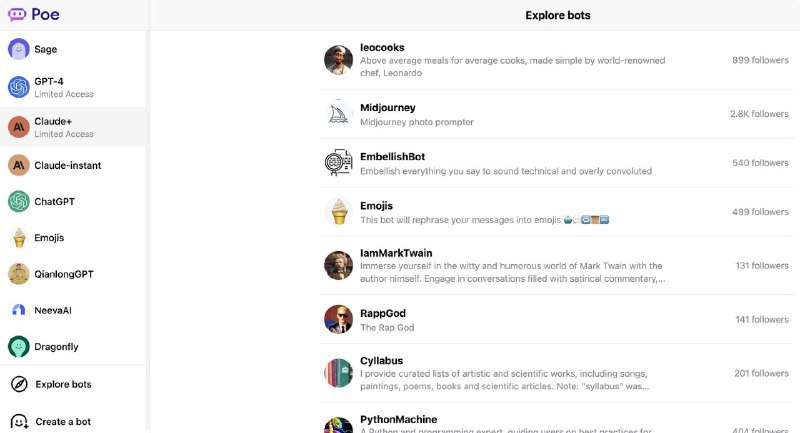Click the Create a bot icon
The height and width of the screenshot is (433, 800).
pyautogui.click(x=19, y=421)
